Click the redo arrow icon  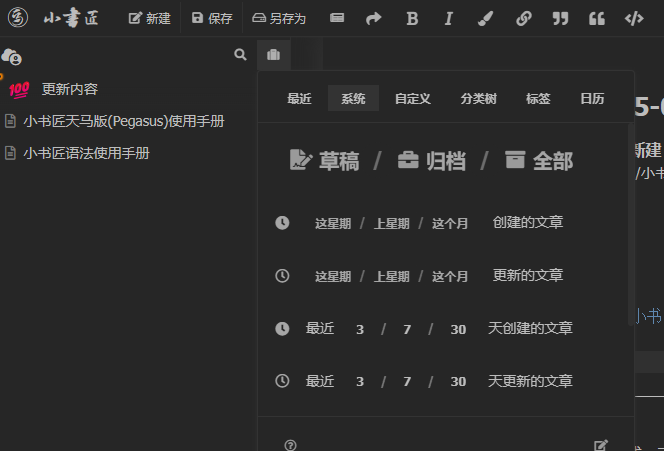tap(374, 19)
